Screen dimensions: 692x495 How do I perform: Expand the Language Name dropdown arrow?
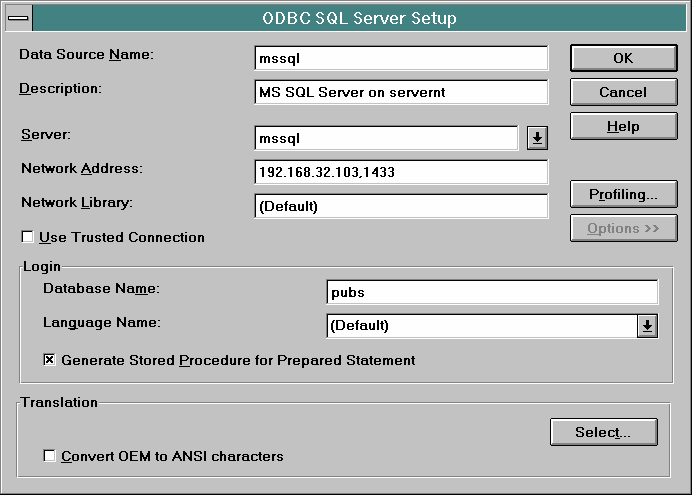[647, 326]
